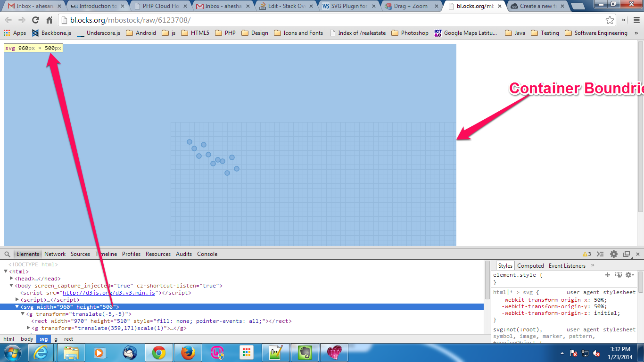Click the DevTools dock/undock icon

pyautogui.click(x=627, y=254)
